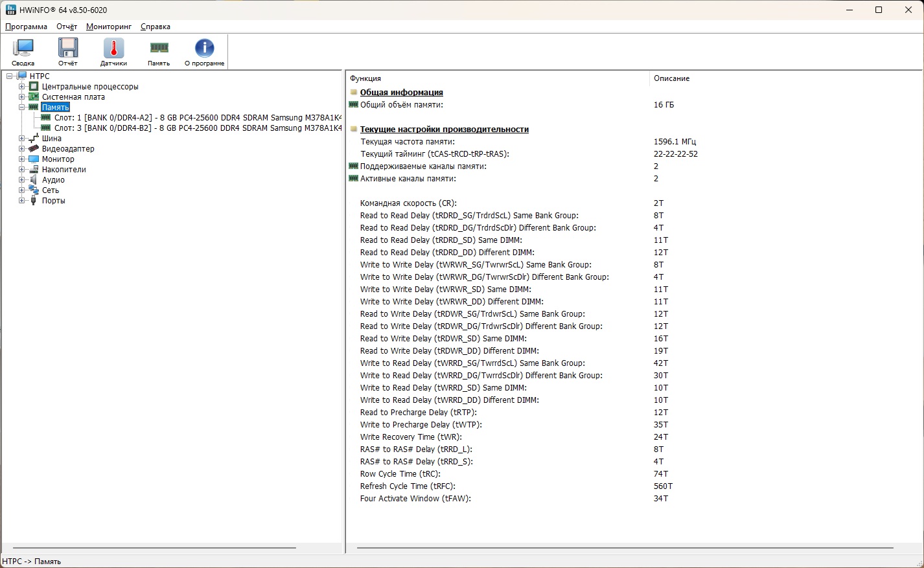Image resolution: width=924 pixels, height=568 pixels.
Task: Select the Видеоадаптер tree label
Action: coord(68,148)
